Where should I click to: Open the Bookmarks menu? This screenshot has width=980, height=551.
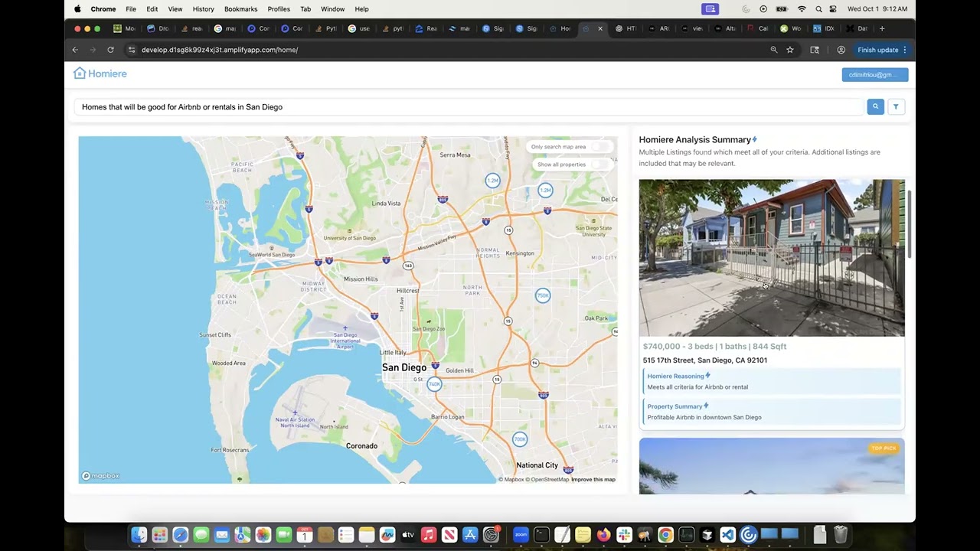click(x=240, y=9)
